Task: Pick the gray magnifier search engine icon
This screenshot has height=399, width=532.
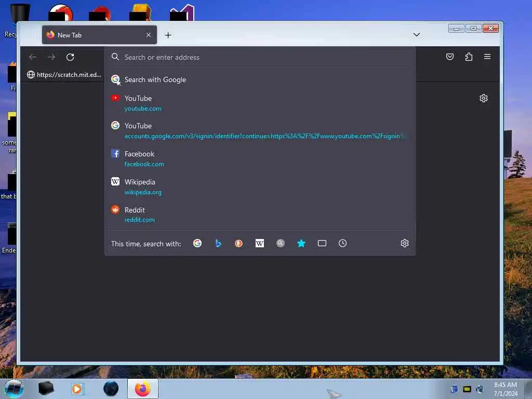Action: click(x=280, y=243)
